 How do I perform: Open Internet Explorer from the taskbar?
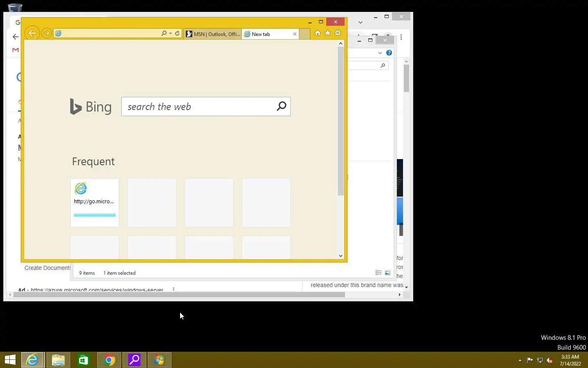coord(32,360)
